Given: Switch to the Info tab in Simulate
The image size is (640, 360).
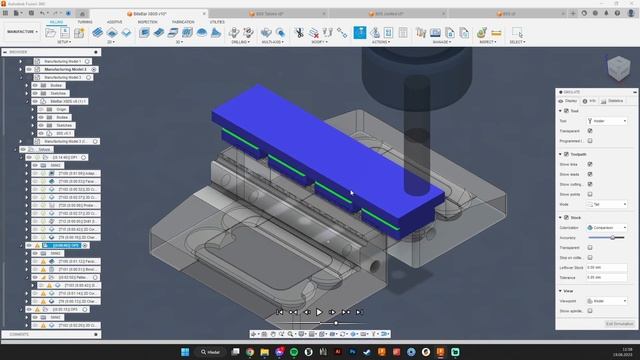Looking at the screenshot, I should click(589, 101).
